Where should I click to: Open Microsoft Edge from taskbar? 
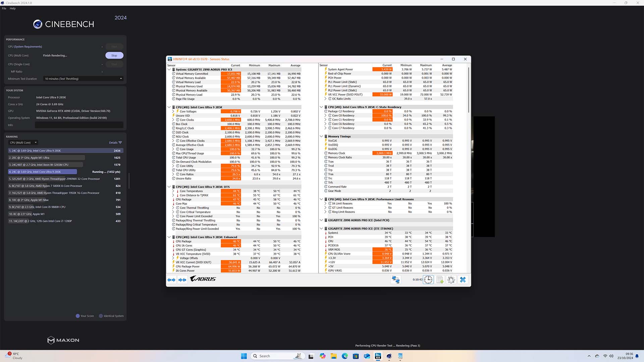(344, 356)
